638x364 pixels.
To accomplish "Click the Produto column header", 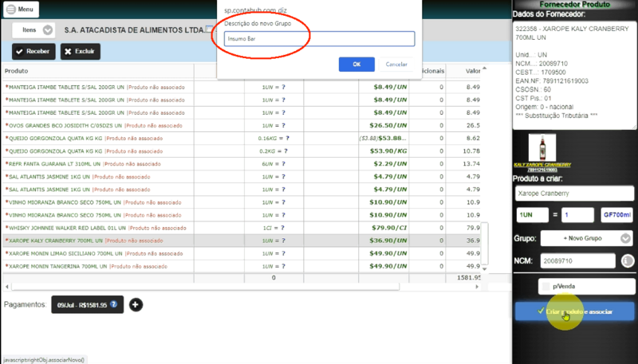I will (16, 71).
